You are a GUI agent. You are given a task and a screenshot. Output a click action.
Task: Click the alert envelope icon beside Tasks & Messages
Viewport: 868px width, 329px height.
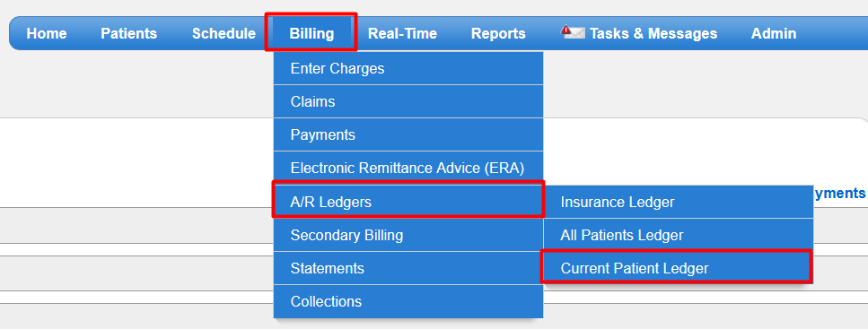pyautogui.click(x=573, y=32)
